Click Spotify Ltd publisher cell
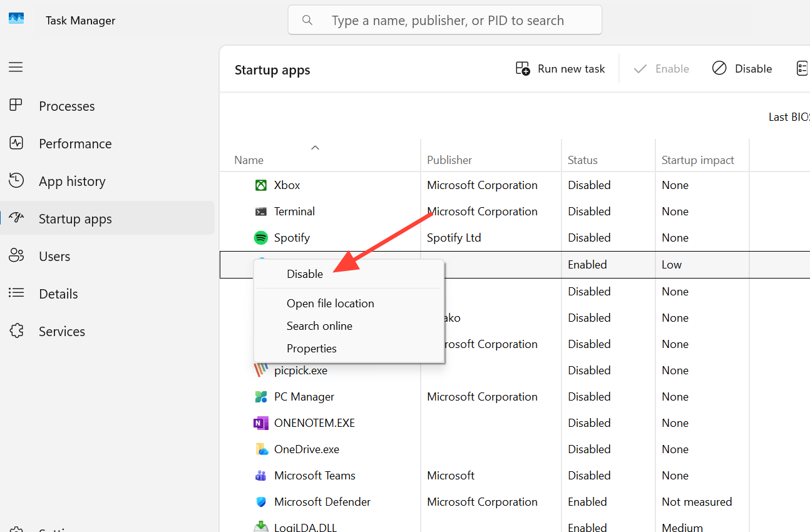The width and height of the screenshot is (810, 532). [x=454, y=238]
